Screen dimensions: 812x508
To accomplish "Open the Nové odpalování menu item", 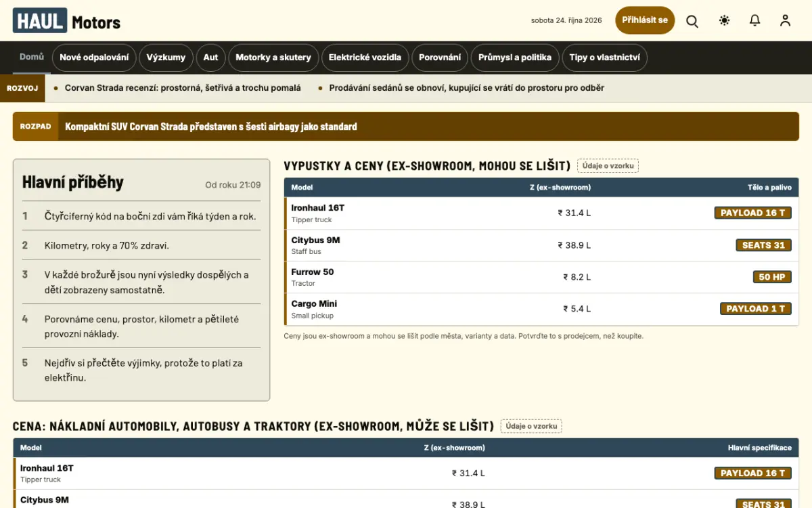I will [94, 58].
